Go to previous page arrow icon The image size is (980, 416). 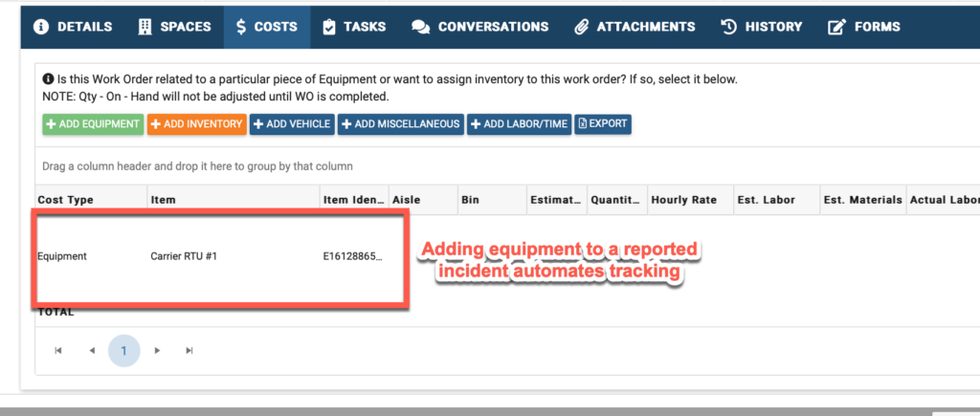tap(92, 351)
